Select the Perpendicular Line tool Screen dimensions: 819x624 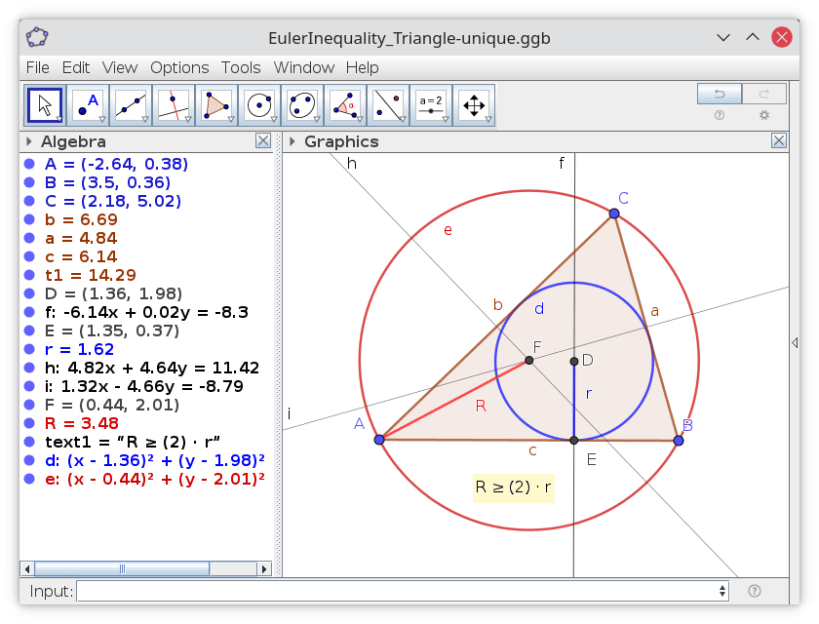pos(173,105)
